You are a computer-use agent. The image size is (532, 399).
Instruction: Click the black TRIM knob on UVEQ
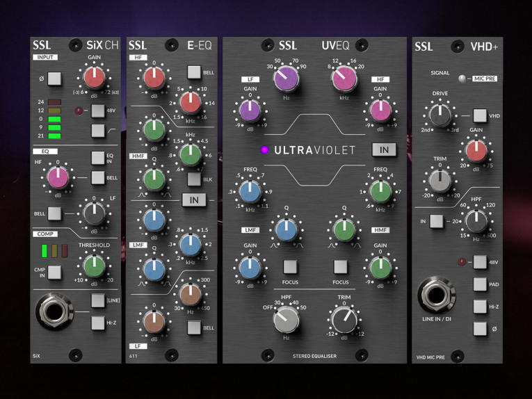point(344,320)
